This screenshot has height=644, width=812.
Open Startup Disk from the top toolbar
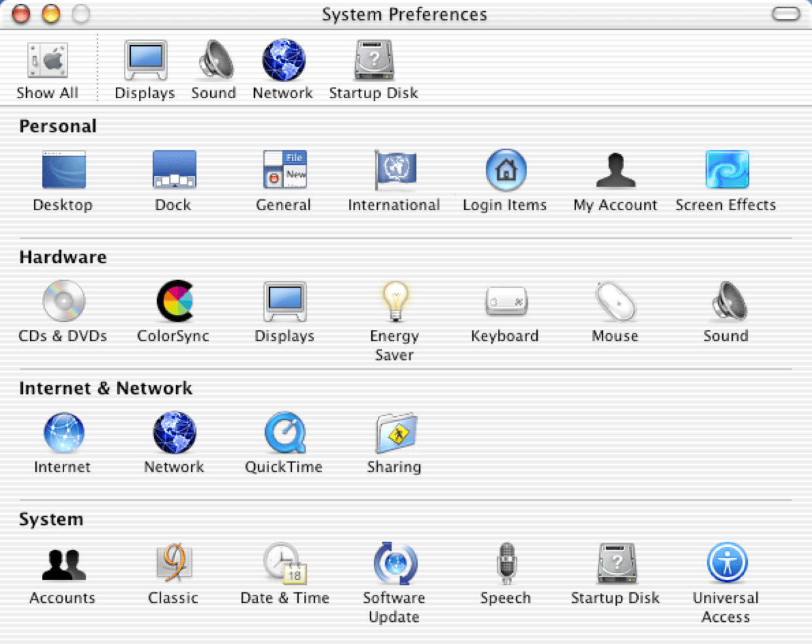(x=374, y=60)
